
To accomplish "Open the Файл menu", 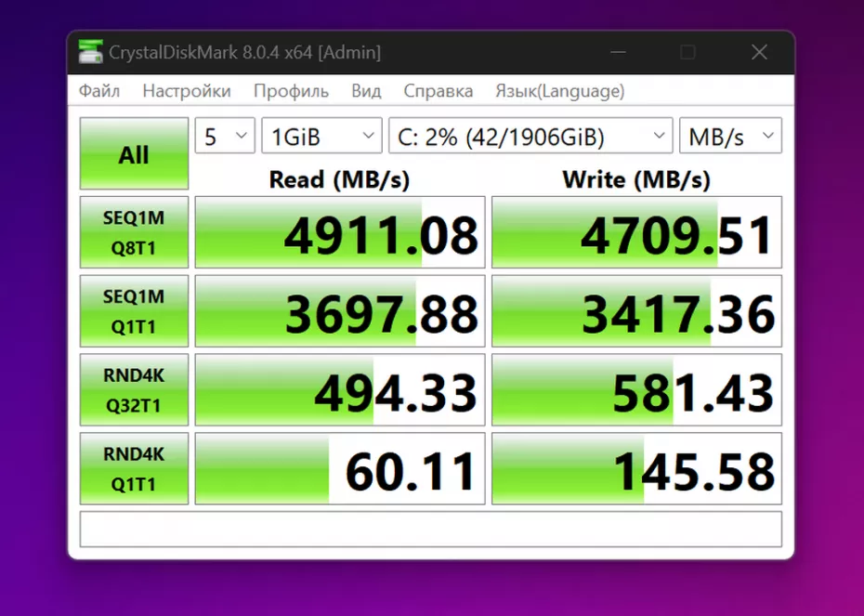I will point(99,91).
